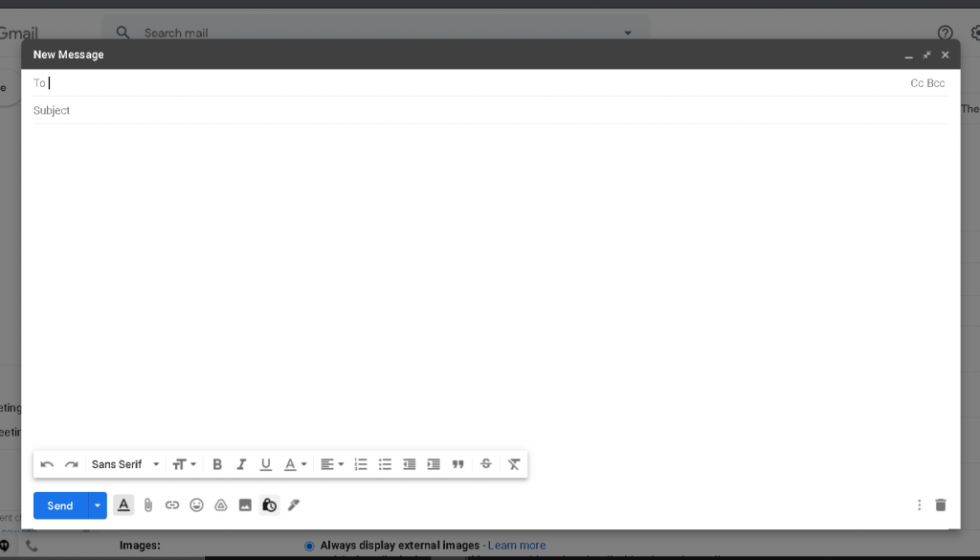
Task: Open the text alignment menu
Action: pyautogui.click(x=332, y=464)
